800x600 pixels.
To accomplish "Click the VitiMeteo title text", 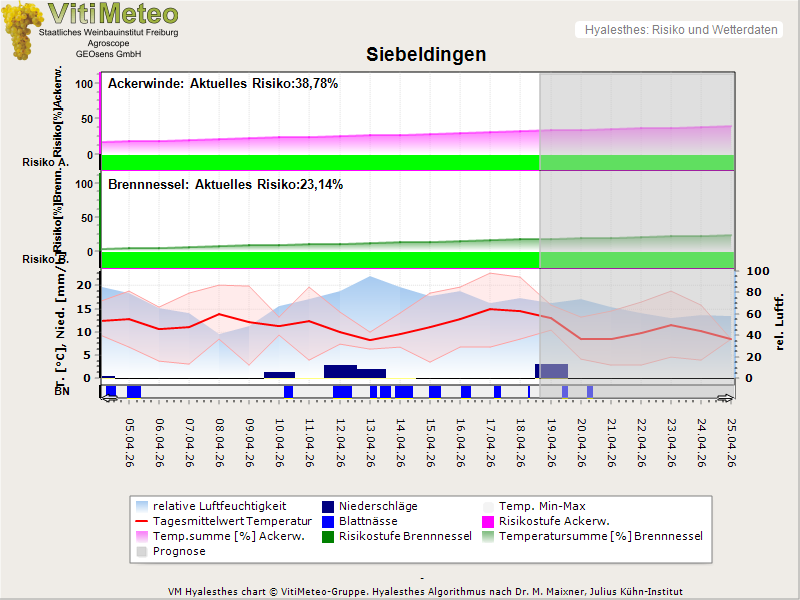I will pos(113,14).
